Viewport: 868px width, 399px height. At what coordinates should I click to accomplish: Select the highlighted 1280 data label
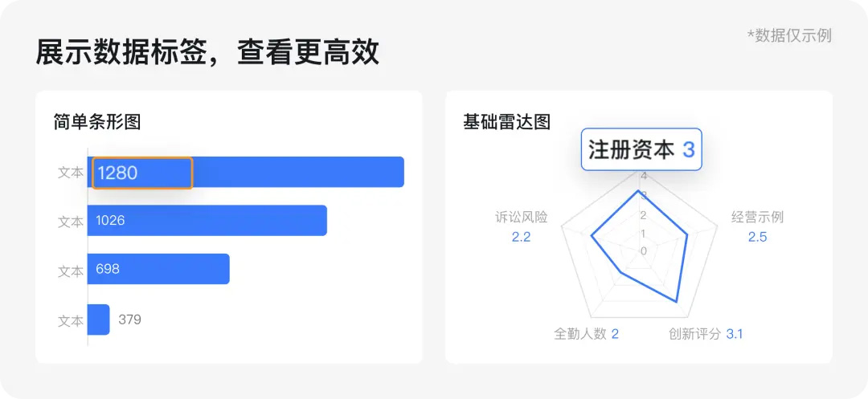pyautogui.click(x=142, y=173)
